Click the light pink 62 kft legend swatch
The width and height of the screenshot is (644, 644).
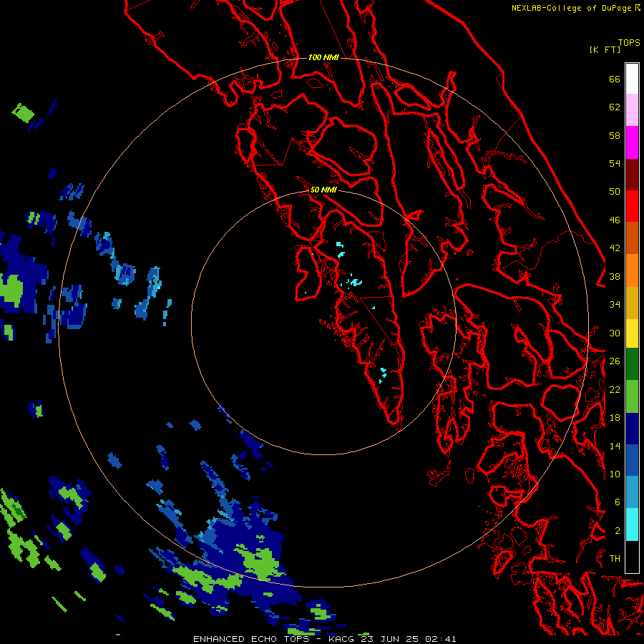tap(632, 109)
